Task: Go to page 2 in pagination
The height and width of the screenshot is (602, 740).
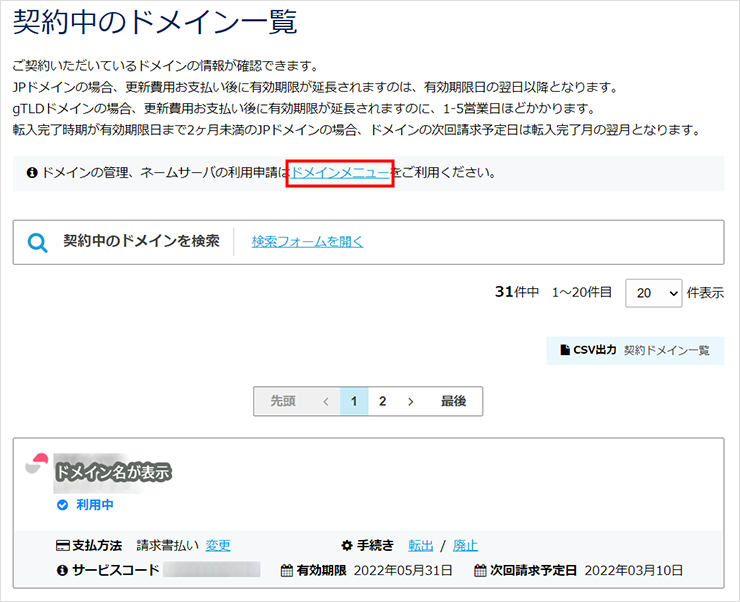Action: [x=382, y=401]
